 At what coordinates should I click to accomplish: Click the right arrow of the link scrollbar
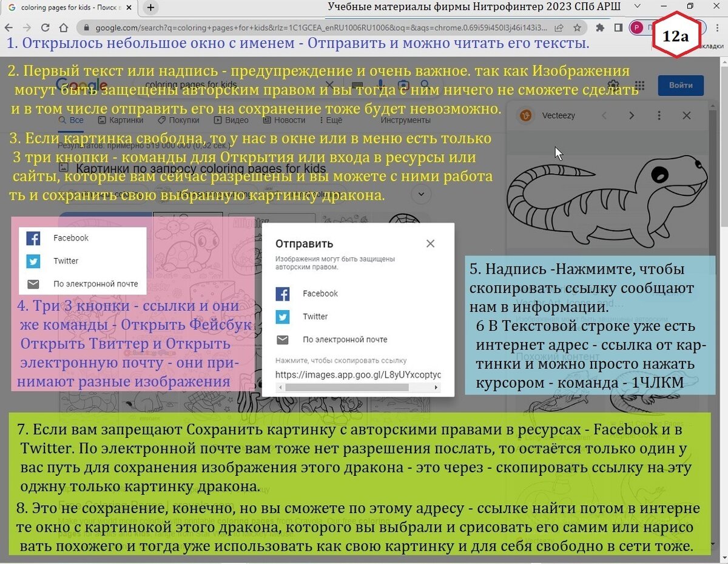pyautogui.click(x=437, y=387)
